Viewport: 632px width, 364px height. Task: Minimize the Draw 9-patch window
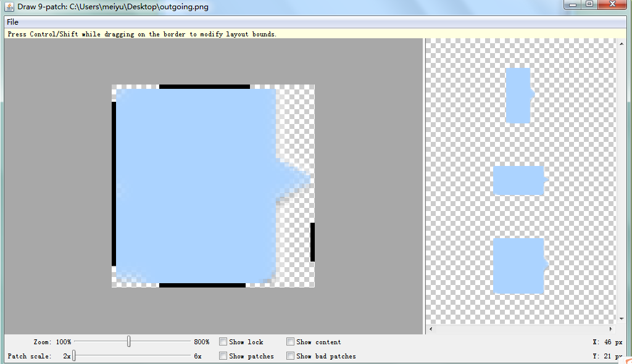point(572,4)
